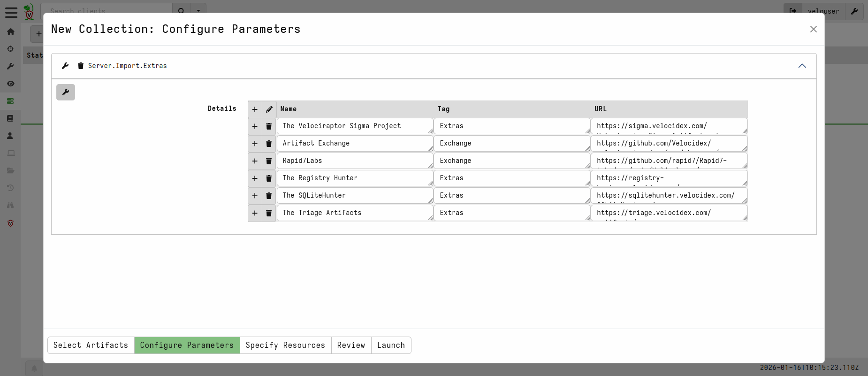Switch to the Select Artifacts step

[91, 345]
